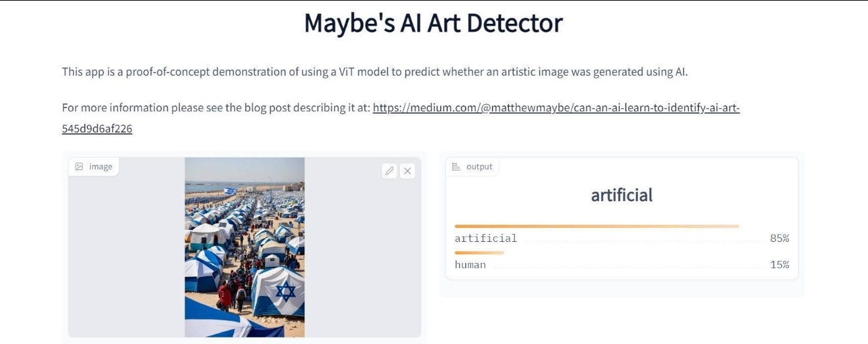Click the Maybe's AI Art Detector title
Image resolution: width=868 pixels, height=344 pixels.
pos(434,23)
